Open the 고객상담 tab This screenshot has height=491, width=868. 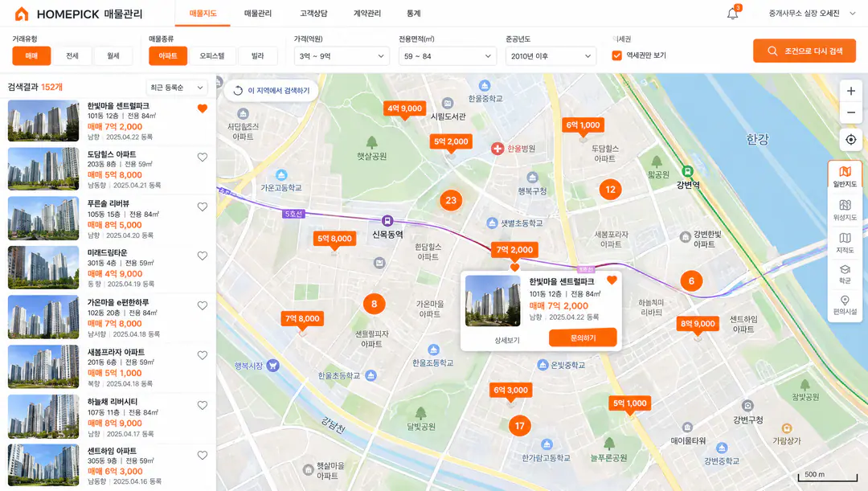tap(313, 14)
